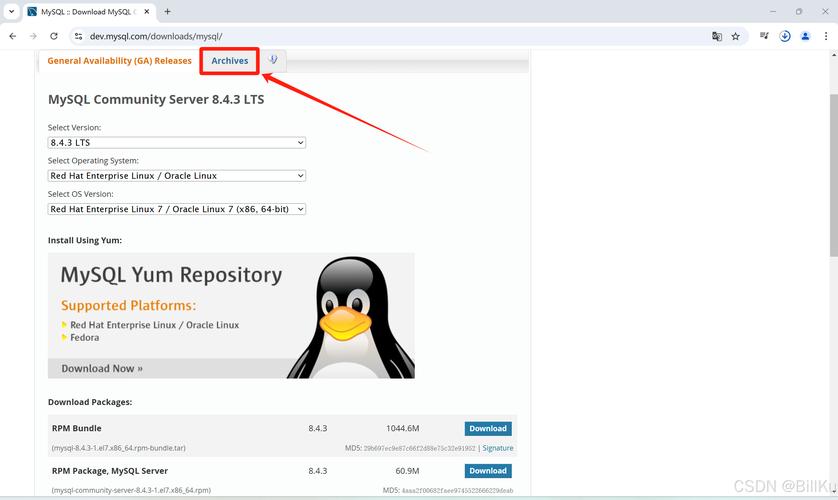Click the browser back arrow
The image size is (838, 500).
(x=13, y=36)
